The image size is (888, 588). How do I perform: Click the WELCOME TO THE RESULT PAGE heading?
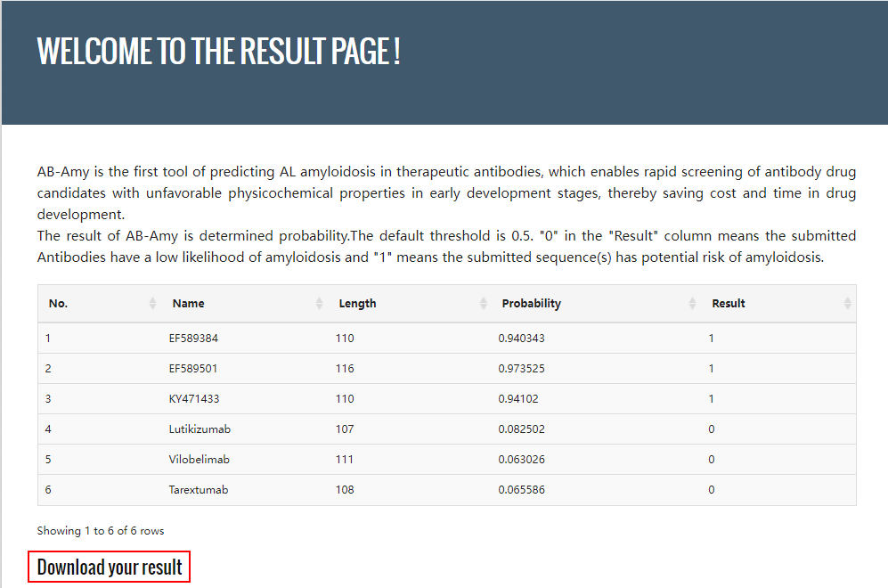tap(218, 51)
